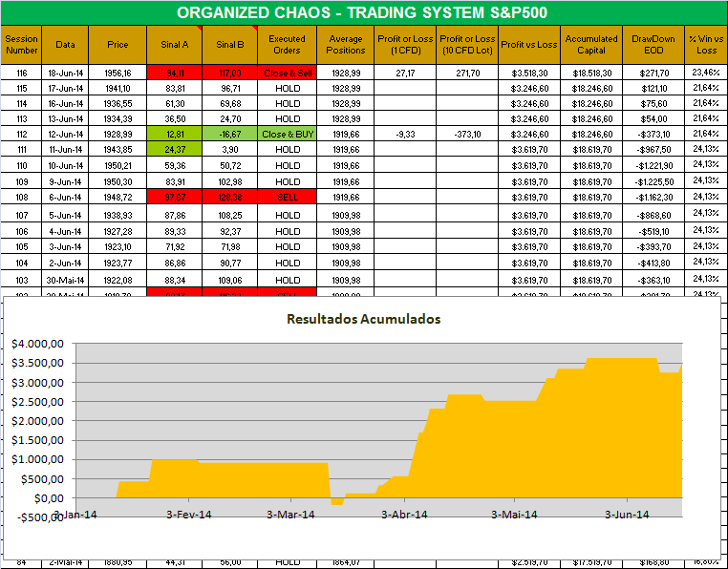This screenshot has height=569, width=728.
Task: Select the Profit vs Loss header
Action: (x=529, y=45)
